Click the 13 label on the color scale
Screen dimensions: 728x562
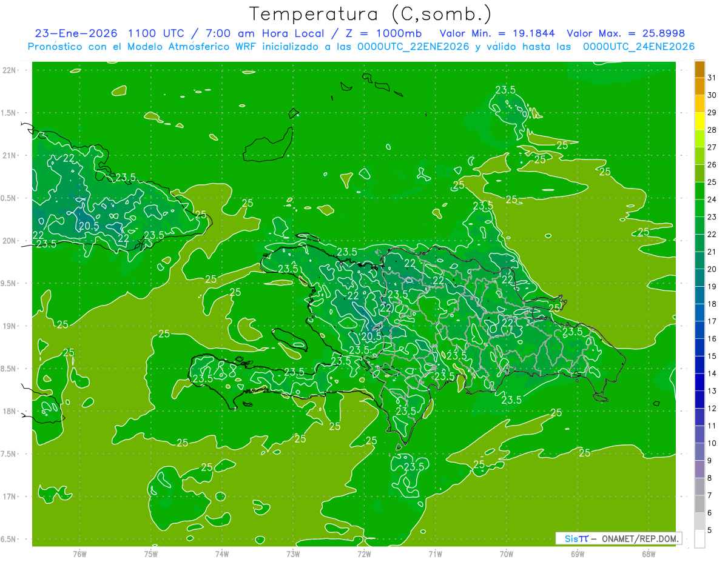click(712, 391)
